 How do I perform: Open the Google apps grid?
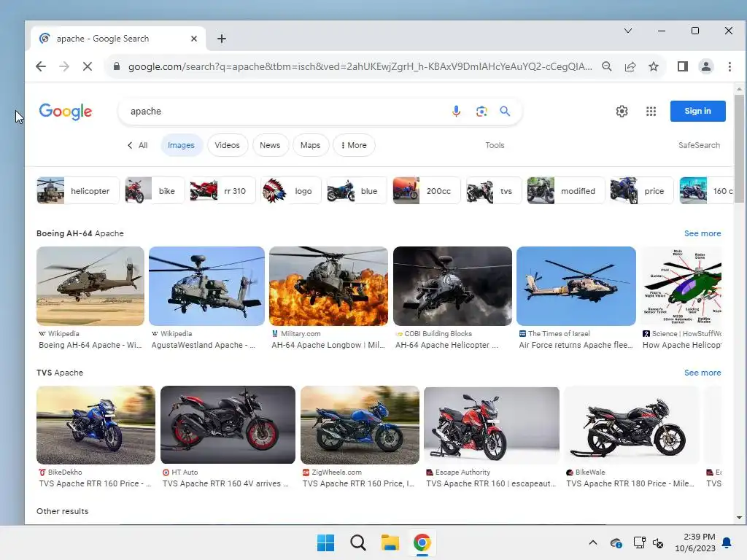click(x=651, y=111)
